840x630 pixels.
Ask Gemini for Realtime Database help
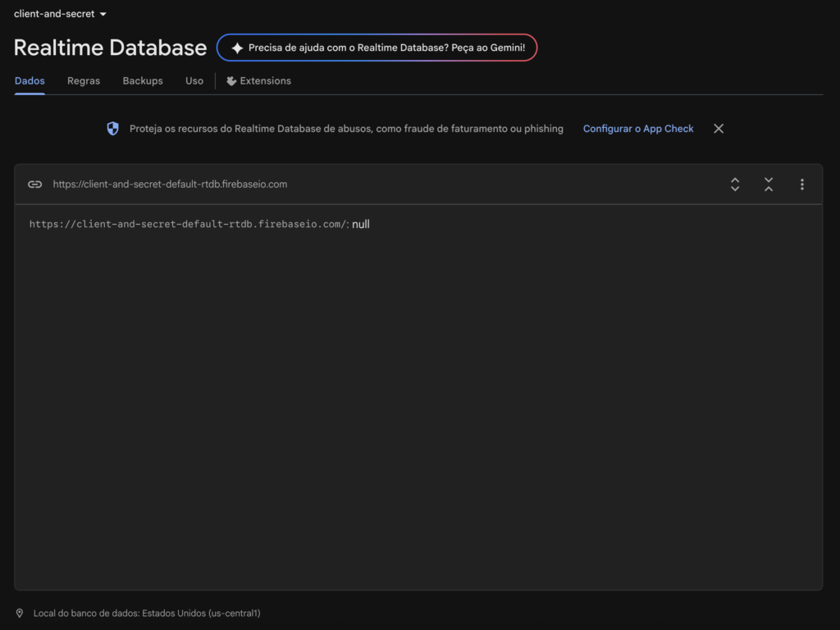(386, 48)
